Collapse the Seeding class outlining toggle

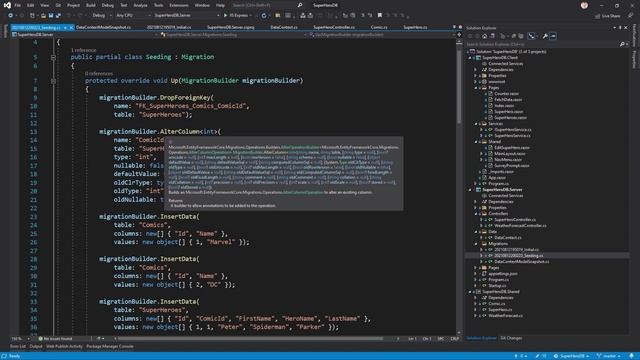(53, 57)
